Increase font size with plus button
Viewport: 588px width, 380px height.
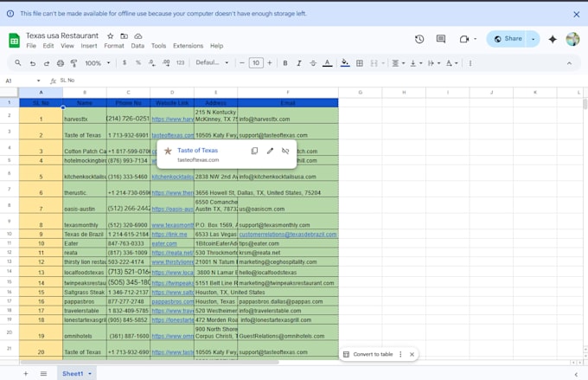(269, 62)
